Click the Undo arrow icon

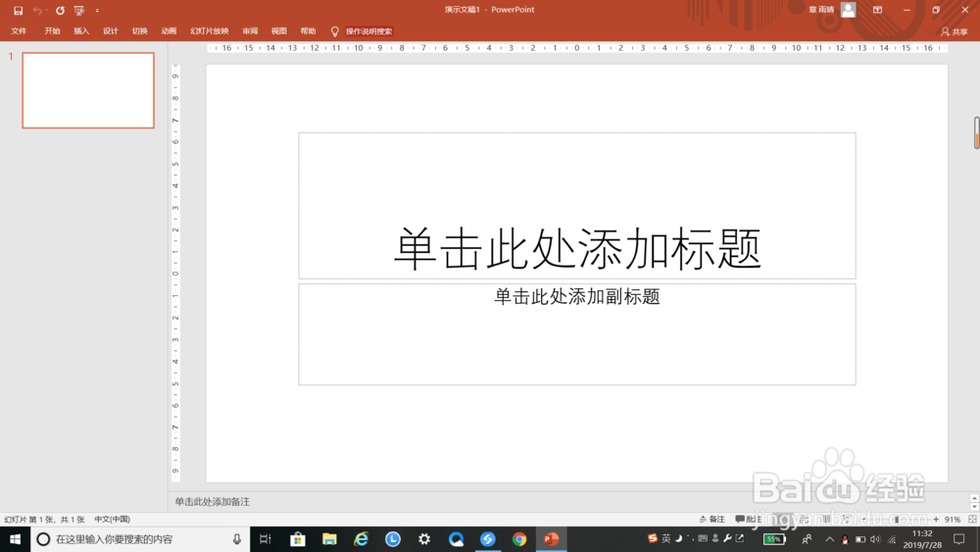[37, 11]
